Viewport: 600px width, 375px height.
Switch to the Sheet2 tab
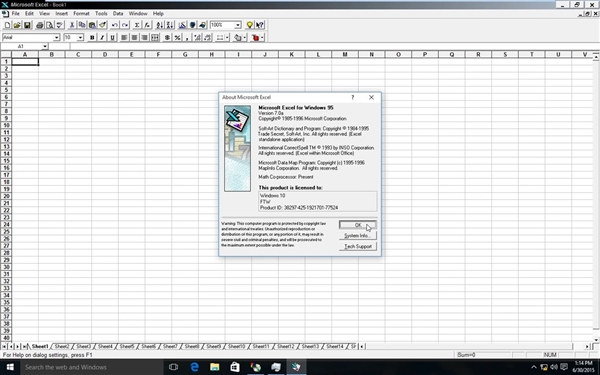(62, 346)
